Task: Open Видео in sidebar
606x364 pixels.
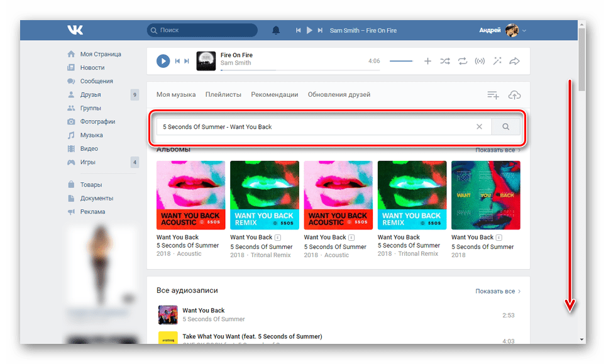Action: click(x=89, y=149)
